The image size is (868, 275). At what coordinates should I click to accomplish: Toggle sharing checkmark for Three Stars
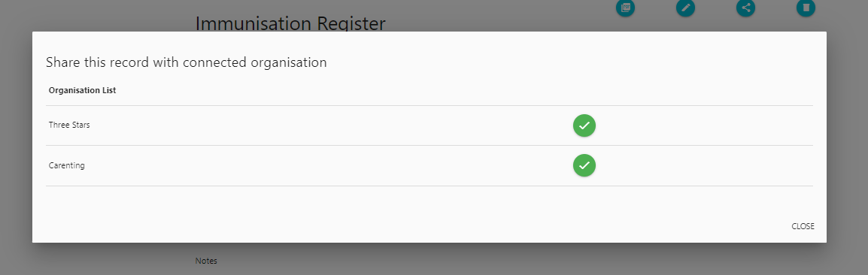pos(584,125)
